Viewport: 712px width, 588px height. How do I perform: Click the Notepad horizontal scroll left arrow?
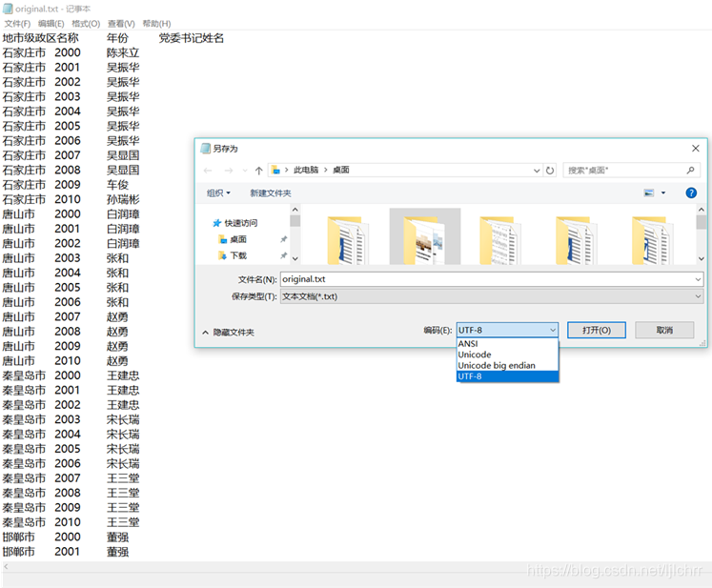tap(7, 566)
